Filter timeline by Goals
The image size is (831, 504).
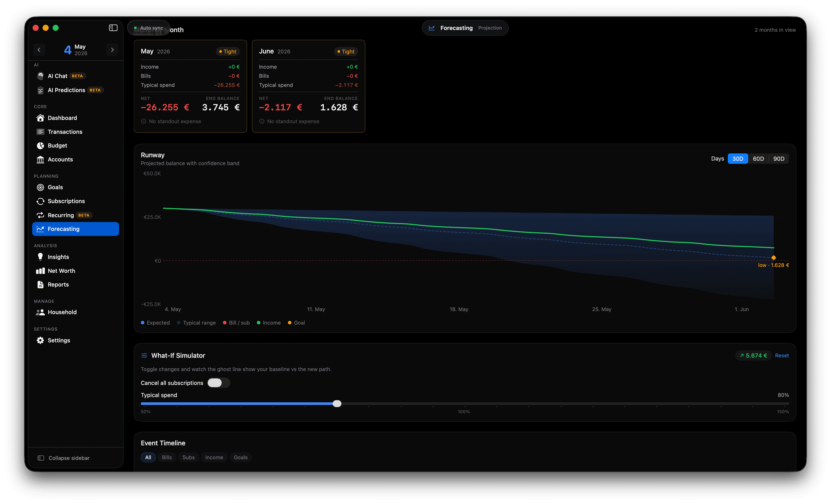click(x=241, y=457)
